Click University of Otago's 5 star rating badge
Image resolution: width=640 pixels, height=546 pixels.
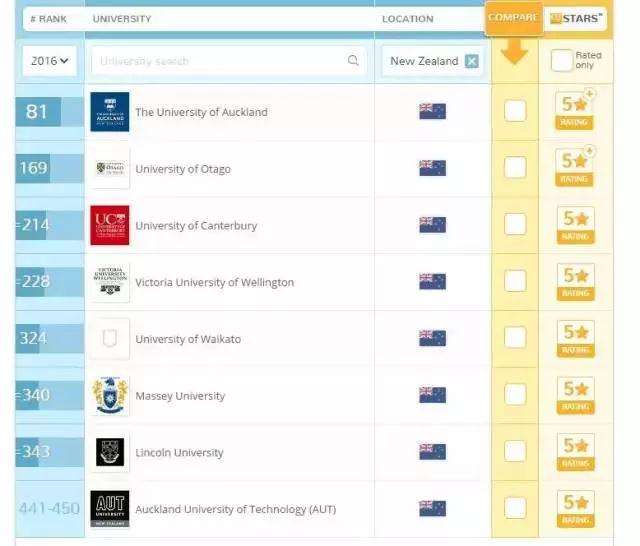pyautogui.click(x=575, y=167)
